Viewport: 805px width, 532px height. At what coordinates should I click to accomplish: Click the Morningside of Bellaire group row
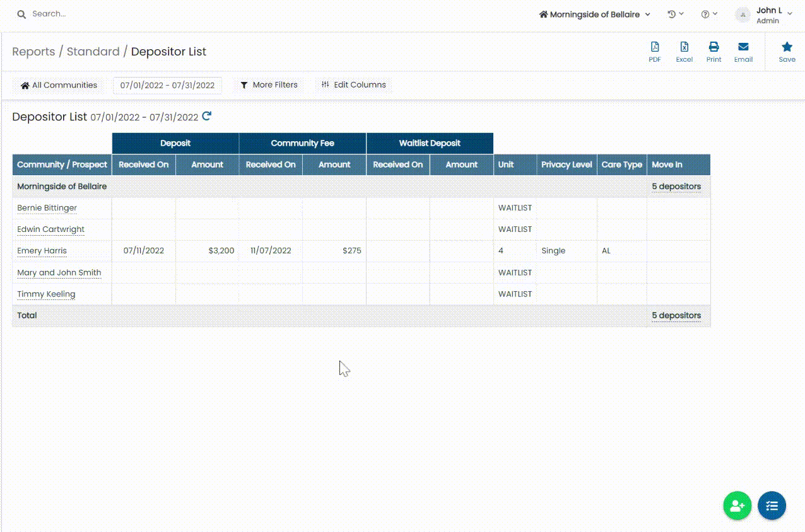361,187
